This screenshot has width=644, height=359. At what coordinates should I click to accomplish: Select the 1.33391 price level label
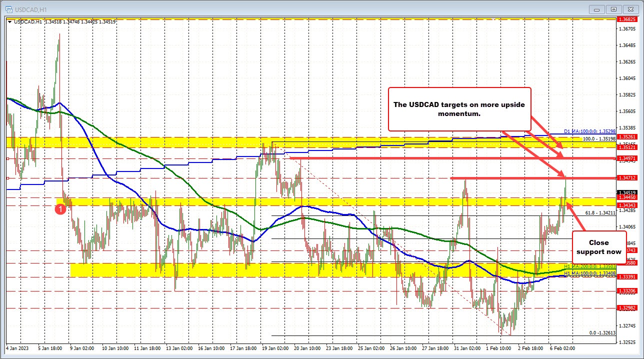click(626, 276)
